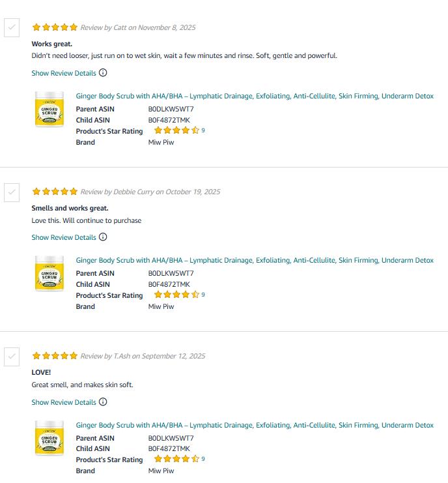Click the five-star rating on Debbie Curry's review
Image resolution: width=448 pixels, height=483 pixels.
tap(55, 192)
